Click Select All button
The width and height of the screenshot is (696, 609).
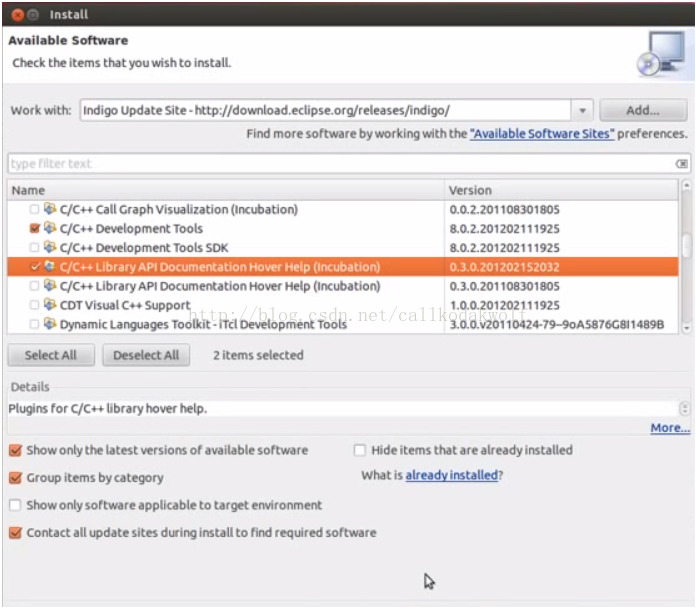point(51,355)
